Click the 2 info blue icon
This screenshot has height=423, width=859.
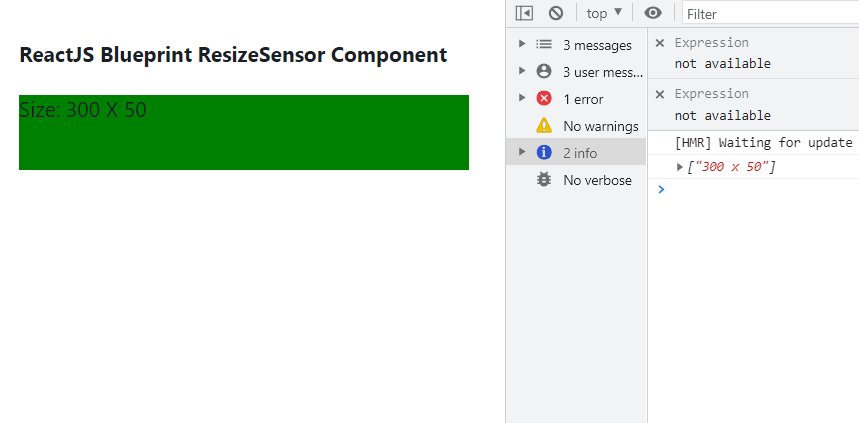coord(544,152)
